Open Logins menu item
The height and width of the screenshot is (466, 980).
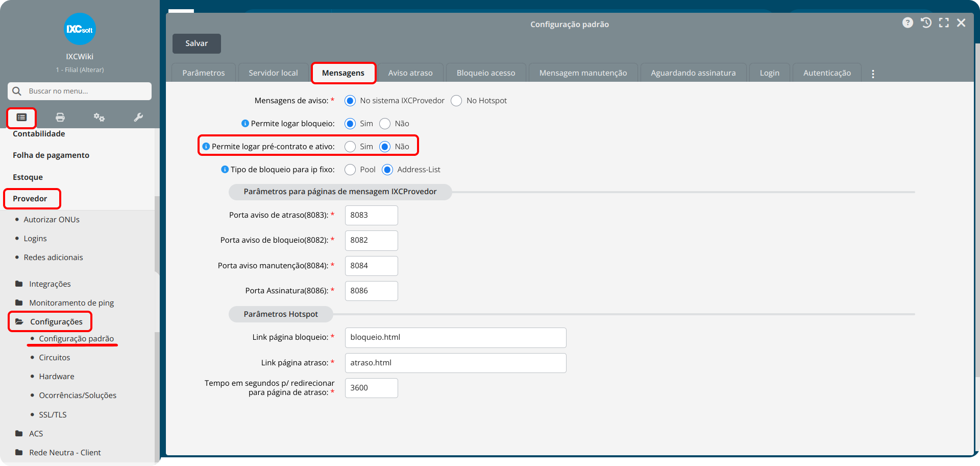[35, 239]
